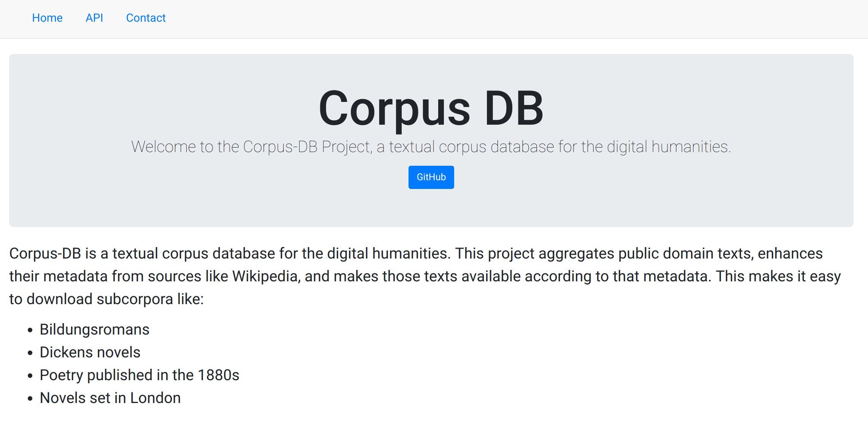Click the Home link in the navbar

[x=47, y=18]
